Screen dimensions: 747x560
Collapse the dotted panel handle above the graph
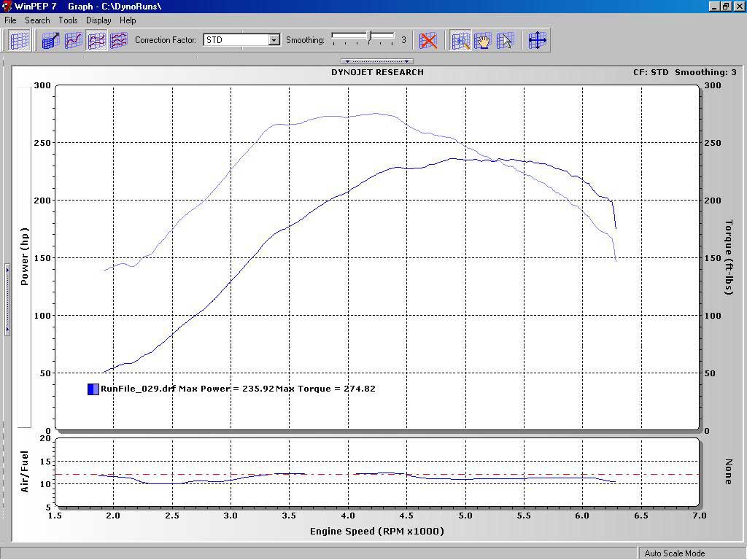[377, 61]
